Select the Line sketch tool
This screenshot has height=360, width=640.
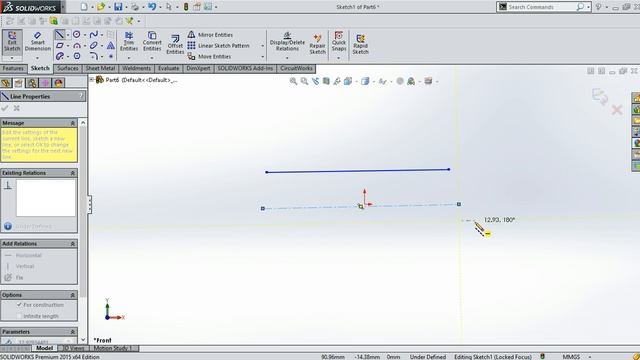coord(60,35)
